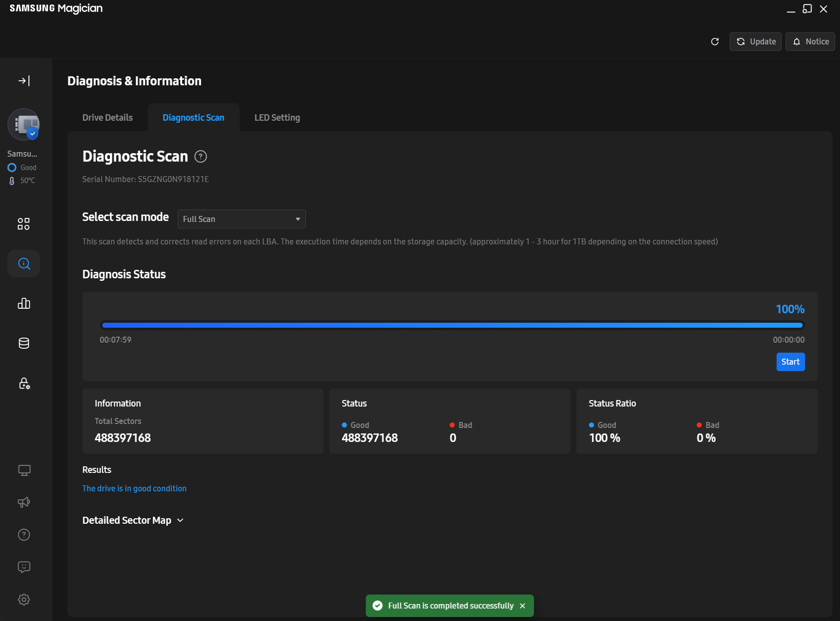Open the Data Management database icon
840x621 pixels.
coord(23,343)
